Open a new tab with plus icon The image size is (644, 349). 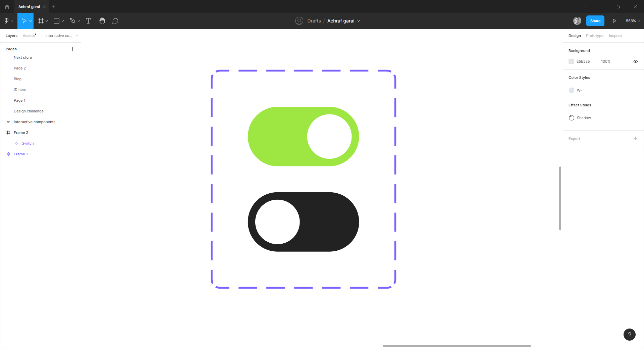pyautogui.click(x=54, y=7)
